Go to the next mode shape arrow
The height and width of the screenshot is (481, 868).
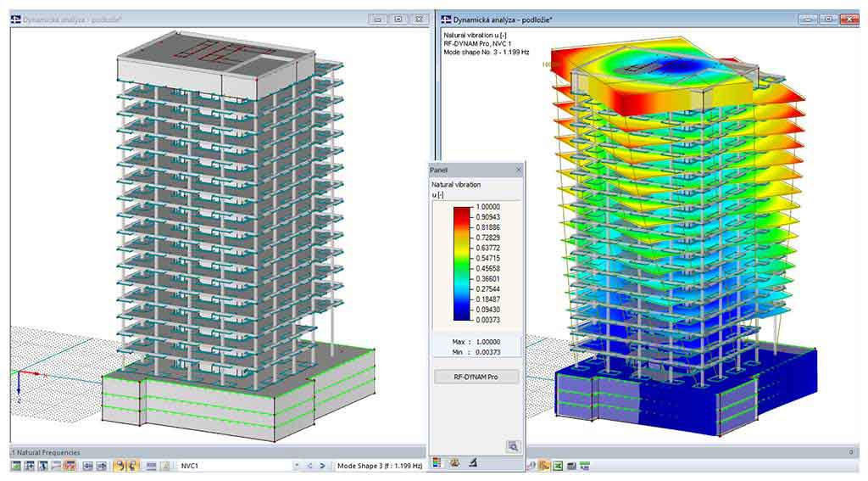coord(322,466)
